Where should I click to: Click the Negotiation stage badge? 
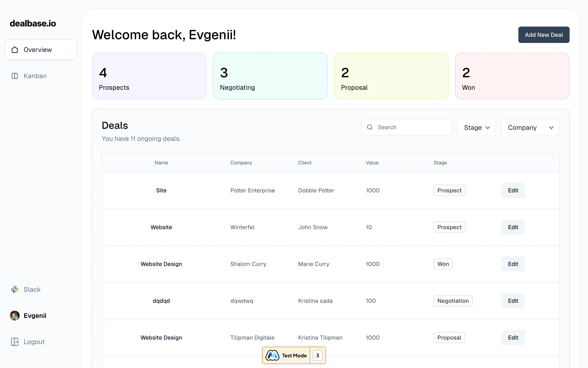453,301
